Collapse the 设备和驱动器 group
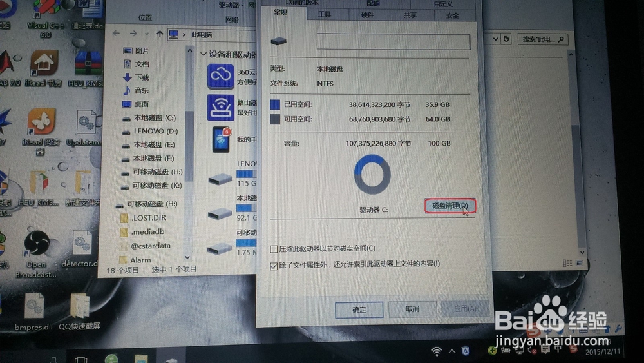The height and width of the screenshot is (363, 644). (203, 54)
